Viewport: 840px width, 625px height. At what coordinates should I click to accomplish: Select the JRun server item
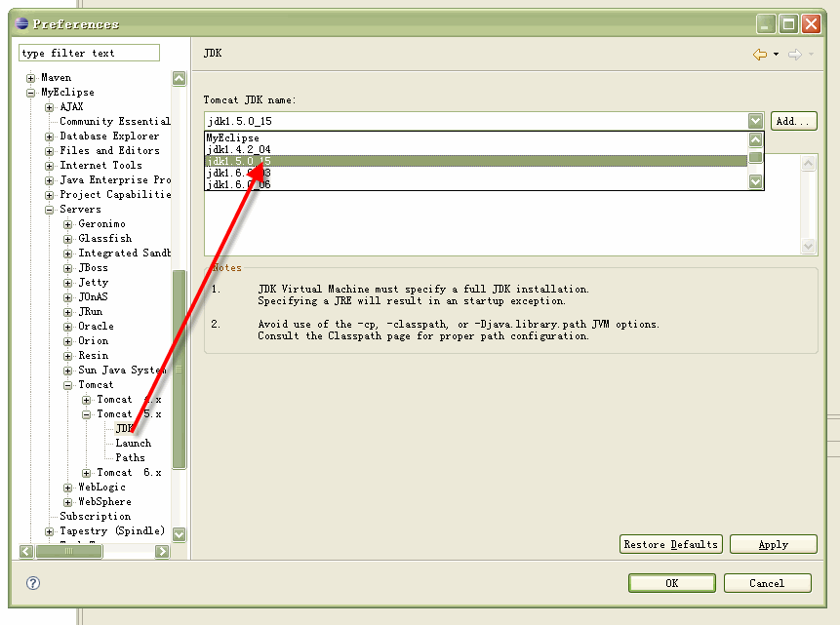pyautogui.click(x=91, y=312)
